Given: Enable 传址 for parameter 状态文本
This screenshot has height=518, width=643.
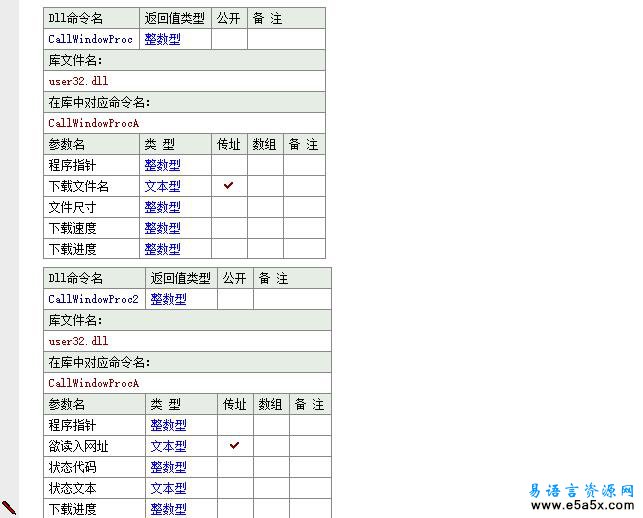Looking at the screenshot, I should tap(235, 488).
